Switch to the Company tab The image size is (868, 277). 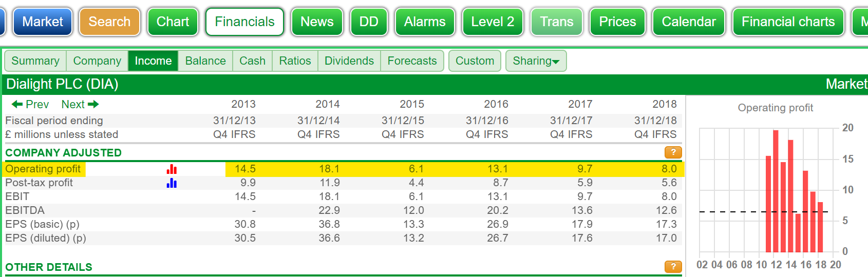pyautogui.click(x=97, y=61)
